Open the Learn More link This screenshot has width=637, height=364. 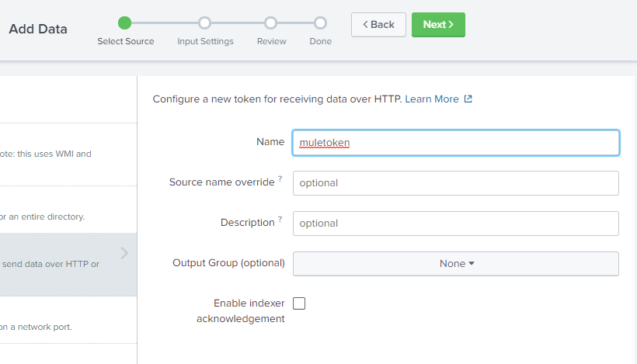pyautogui.click(x=432, y=99)
